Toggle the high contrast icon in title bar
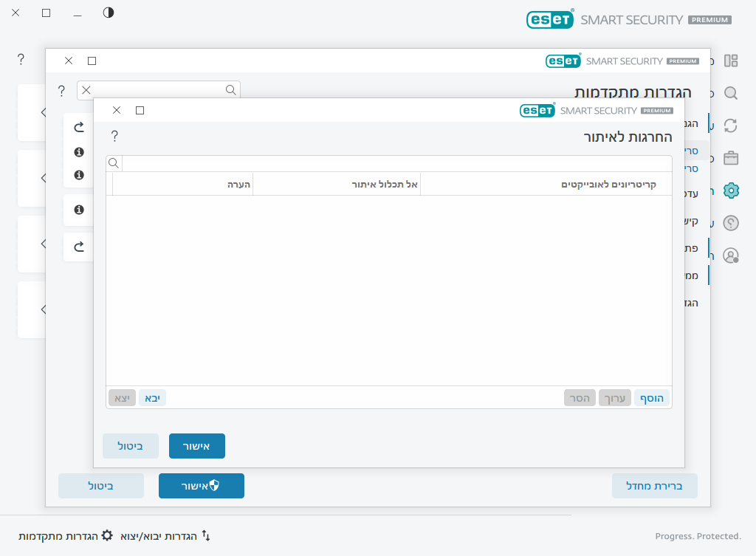 point(109,13)
